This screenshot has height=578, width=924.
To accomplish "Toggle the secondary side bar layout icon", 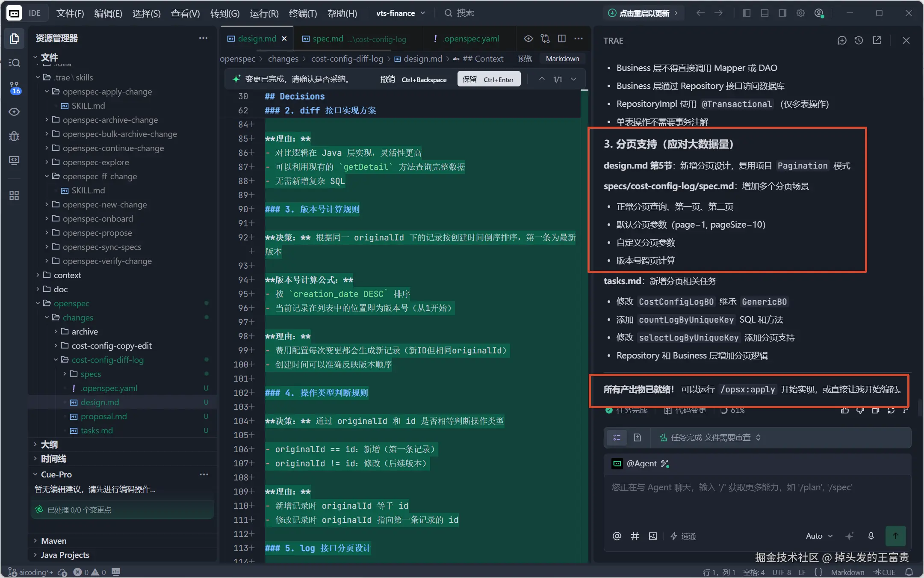I will pyautogui.click(x=782, y=13).
